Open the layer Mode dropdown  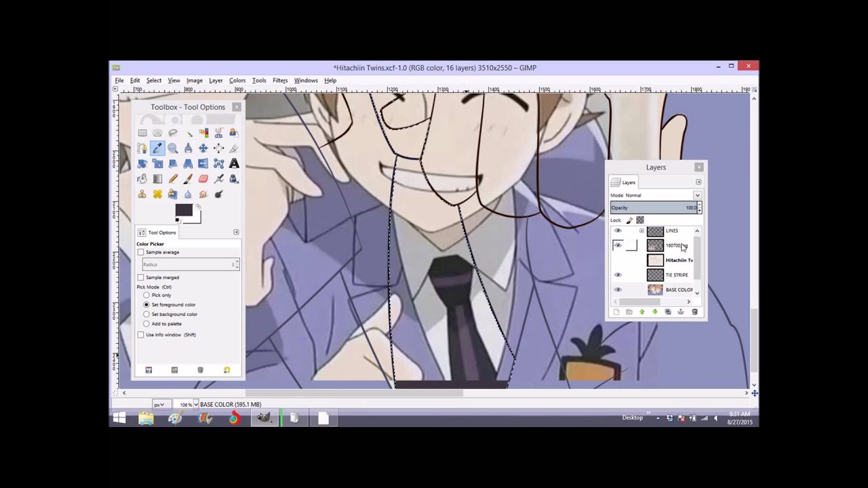[x=697, y=195]
